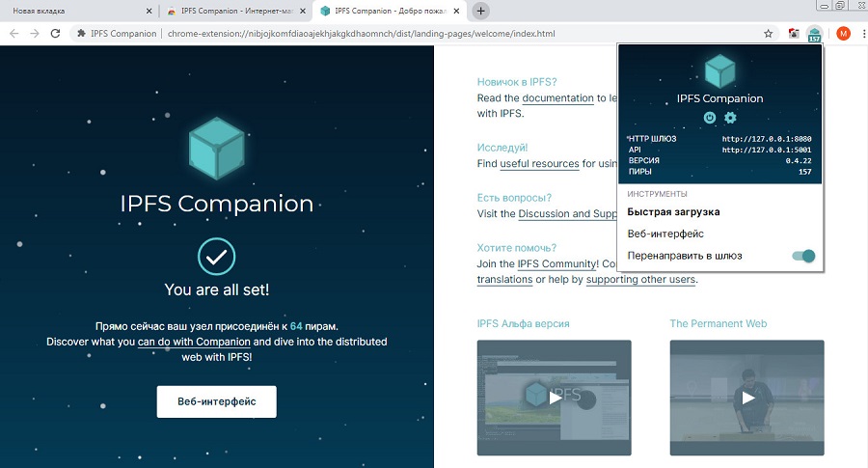Viewport: 868px width, 468px height.
Task: Restore the browser window size
Action: click(x=840, y=6)
